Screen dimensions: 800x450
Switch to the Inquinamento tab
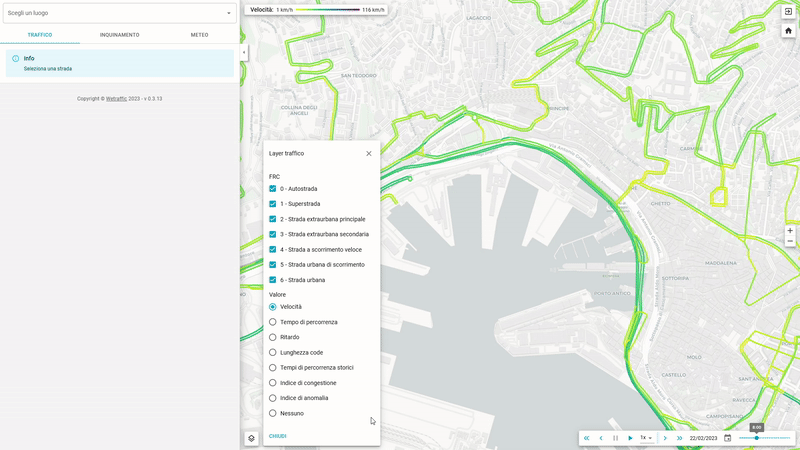click(x=119, y=35)
